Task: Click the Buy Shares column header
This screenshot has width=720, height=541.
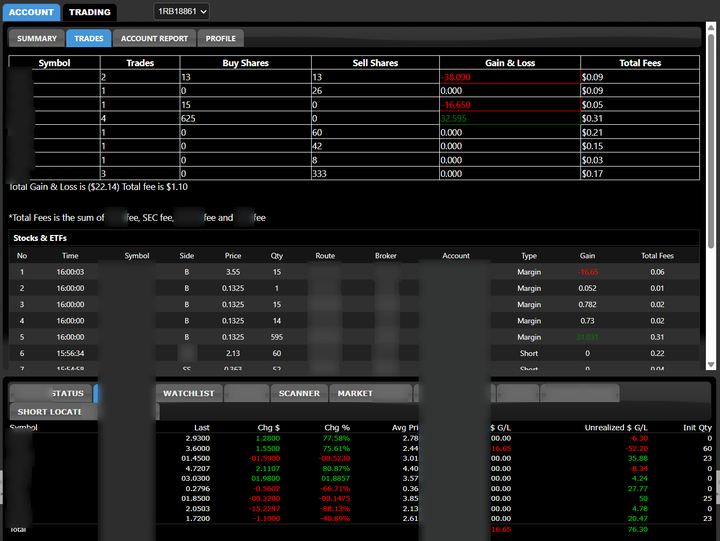Action: click(x=245, y=63)
